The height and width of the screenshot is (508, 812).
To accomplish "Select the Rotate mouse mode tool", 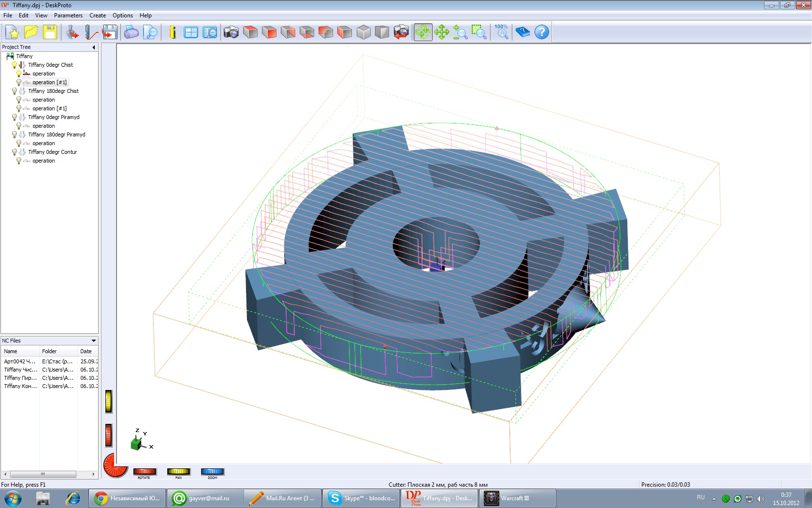I will pyautogui.click(x=422, y=32).
